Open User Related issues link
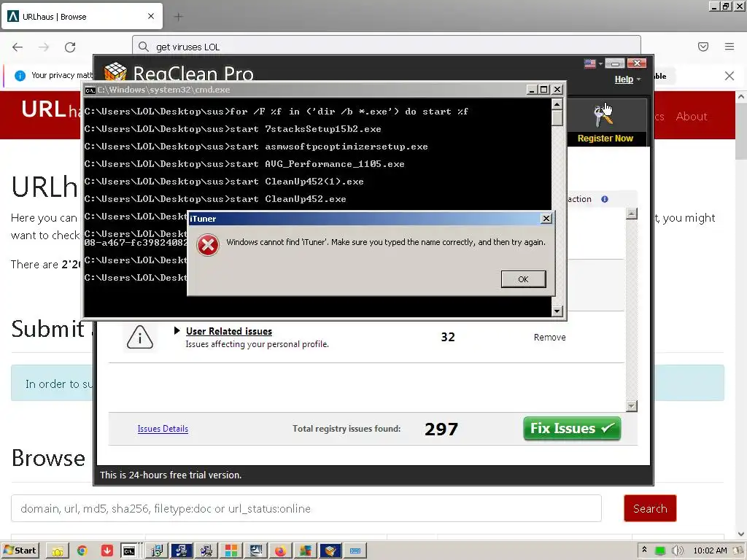 coord(229,331)
